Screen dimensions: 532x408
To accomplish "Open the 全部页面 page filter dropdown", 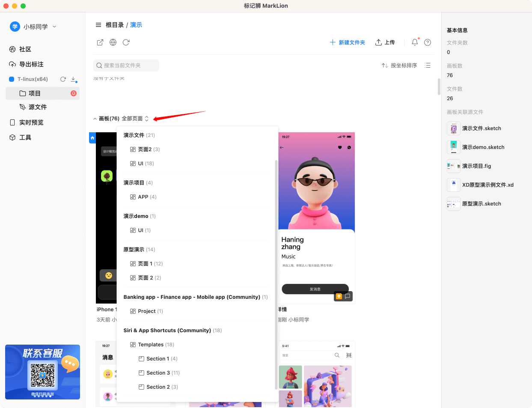I will [135, 119].
